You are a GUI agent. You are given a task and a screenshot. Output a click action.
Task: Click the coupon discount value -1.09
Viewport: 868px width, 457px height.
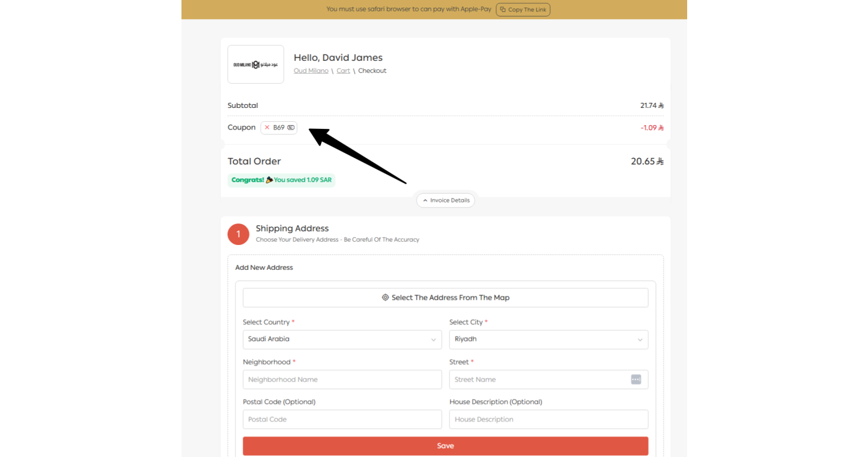tap(652, 128)
